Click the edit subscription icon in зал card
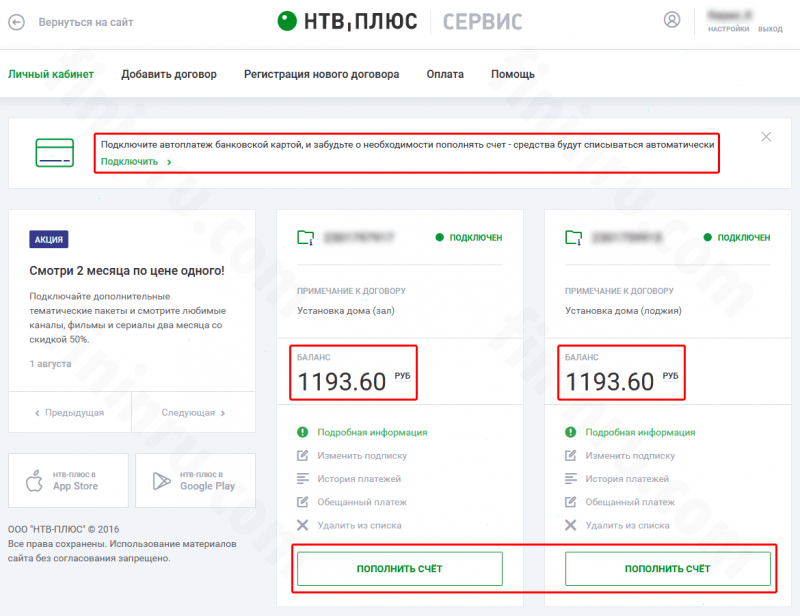 point(303,455)
